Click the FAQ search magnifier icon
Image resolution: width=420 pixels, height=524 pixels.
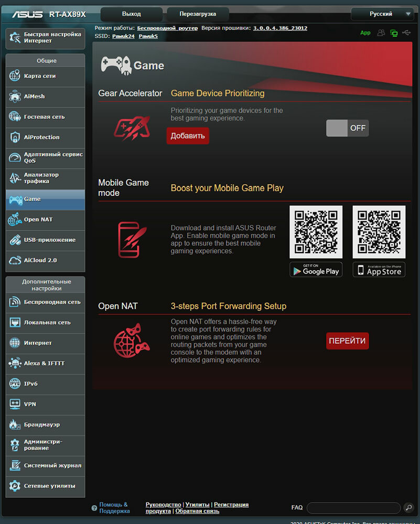pos(408,508)
